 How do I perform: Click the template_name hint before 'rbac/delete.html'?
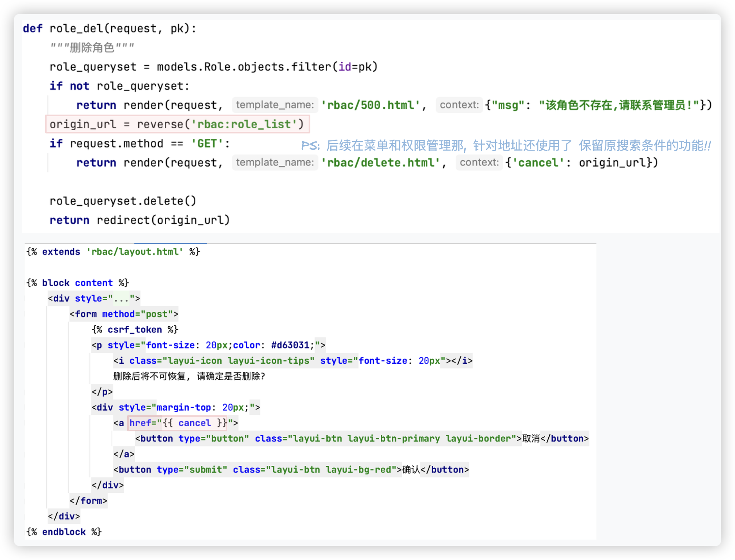(275, 162)
